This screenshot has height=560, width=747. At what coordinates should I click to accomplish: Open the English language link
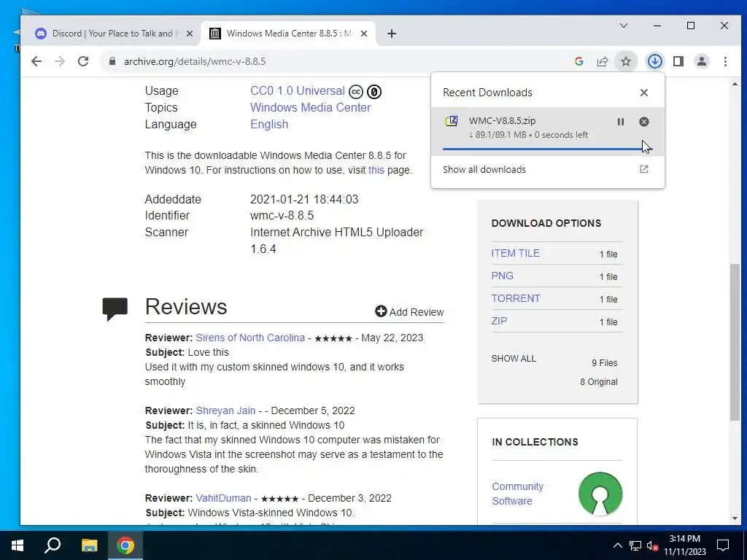tap(269, 124)
